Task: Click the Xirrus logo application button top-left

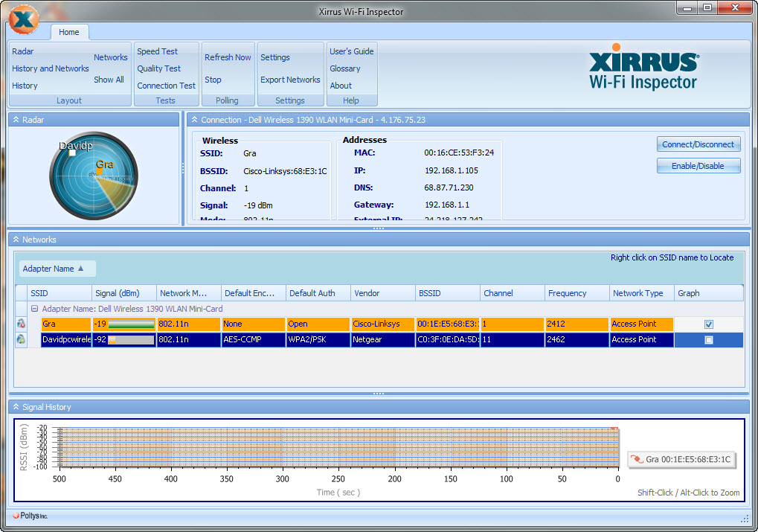Action: point(22,20)
